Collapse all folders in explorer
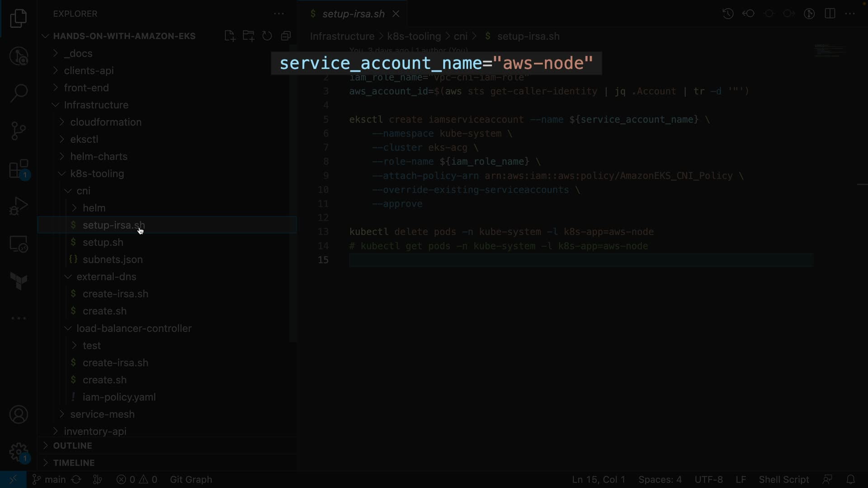Image resolution: width=868 pixels, height=488 pixels. click(x=286, y=36)
